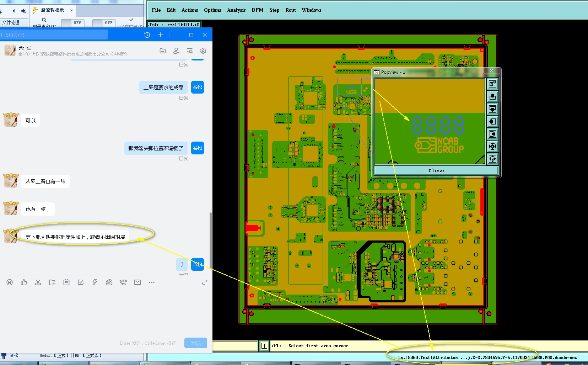Click the Popview pan-right arrow icon

pyautogui.click(x=492, y=134)
